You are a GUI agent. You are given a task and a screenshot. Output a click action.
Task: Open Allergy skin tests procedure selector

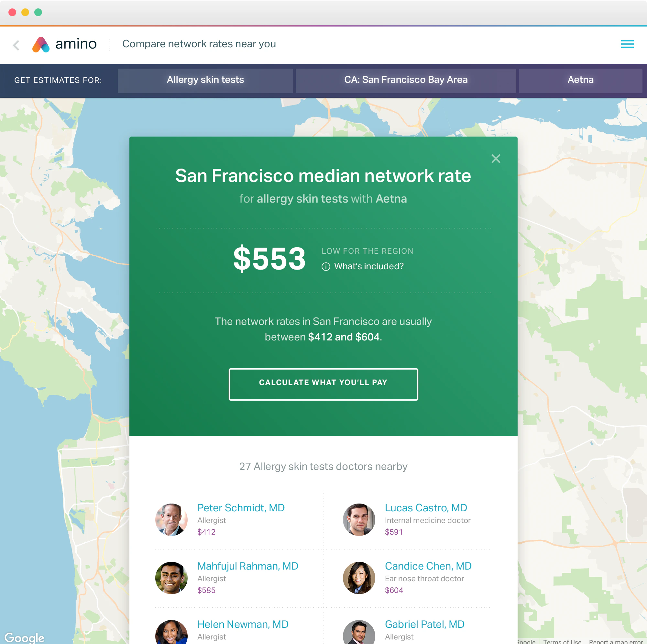(x=205, y=80)
